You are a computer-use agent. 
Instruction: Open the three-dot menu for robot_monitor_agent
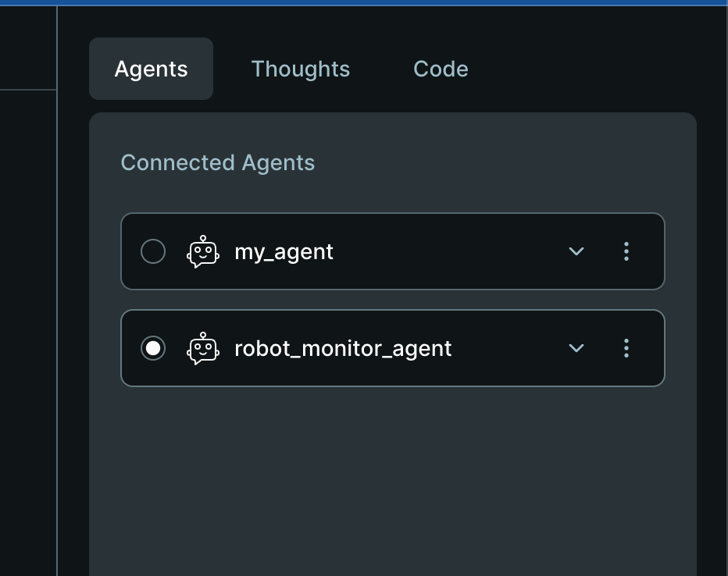(626, 348)
